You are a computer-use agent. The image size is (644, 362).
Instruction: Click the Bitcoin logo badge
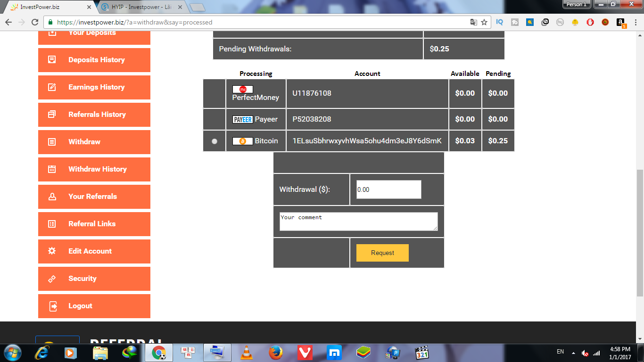coord(243,141)
